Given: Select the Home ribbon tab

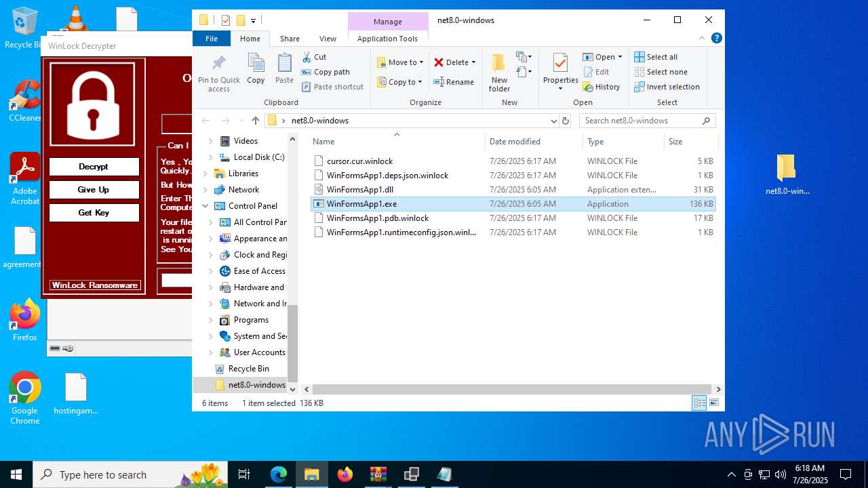Looking at the screenshot, I should click(x=250, y=39).
